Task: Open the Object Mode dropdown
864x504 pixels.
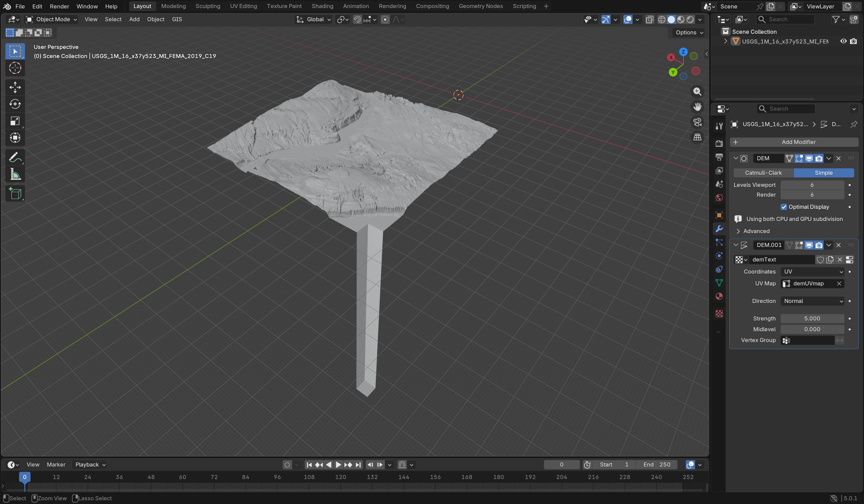Action: click(x=52, y=20)
